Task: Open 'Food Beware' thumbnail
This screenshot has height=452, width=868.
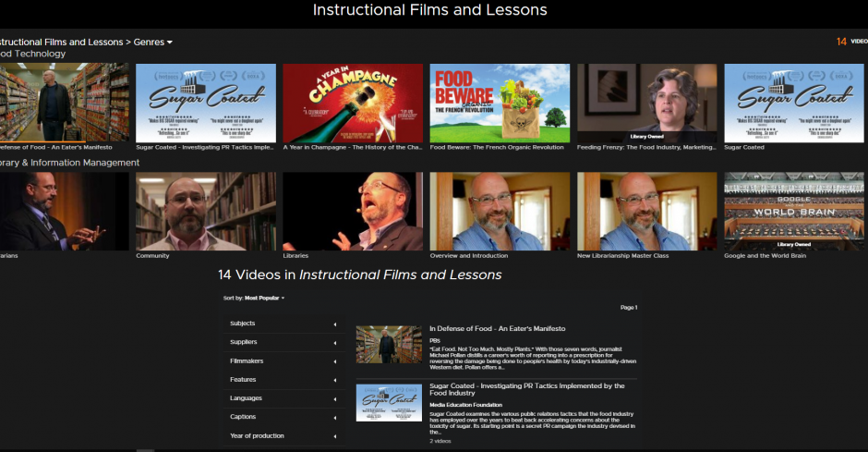Action: tap(500, 103)
